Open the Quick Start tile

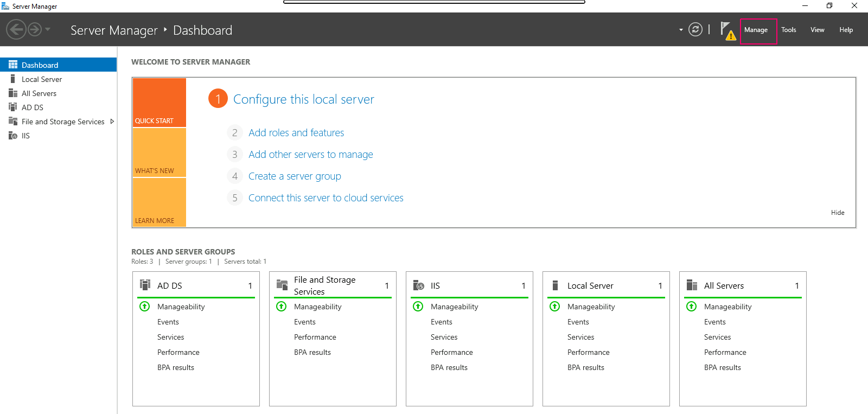pyautogui.click(x=159, y=103)
